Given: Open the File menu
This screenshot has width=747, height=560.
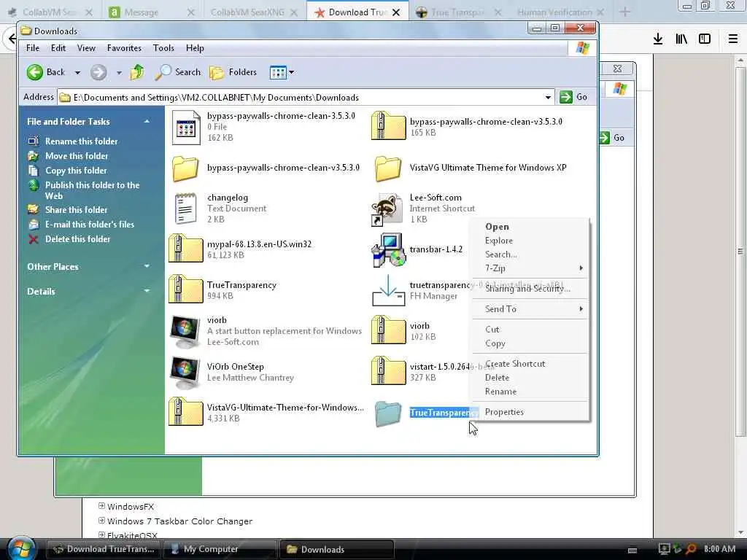Looking at the screenshot, I should tap(33, 48).
